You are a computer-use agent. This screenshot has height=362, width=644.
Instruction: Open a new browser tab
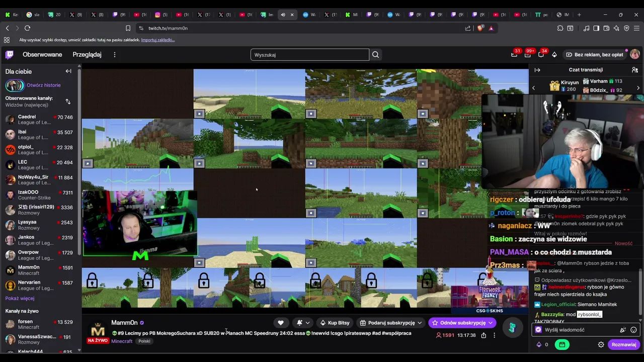coord(579,15)
